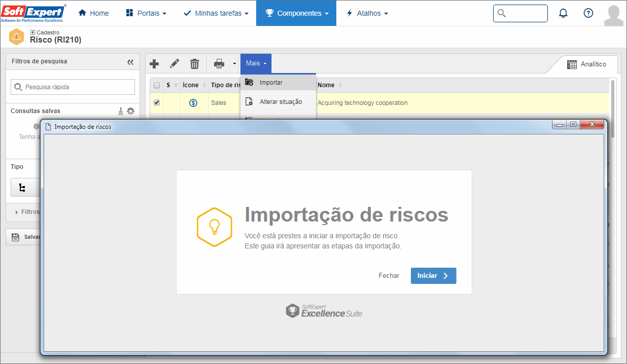627x364 pixels.
Task: Click the trash delete icon
Action: [195, 63]
